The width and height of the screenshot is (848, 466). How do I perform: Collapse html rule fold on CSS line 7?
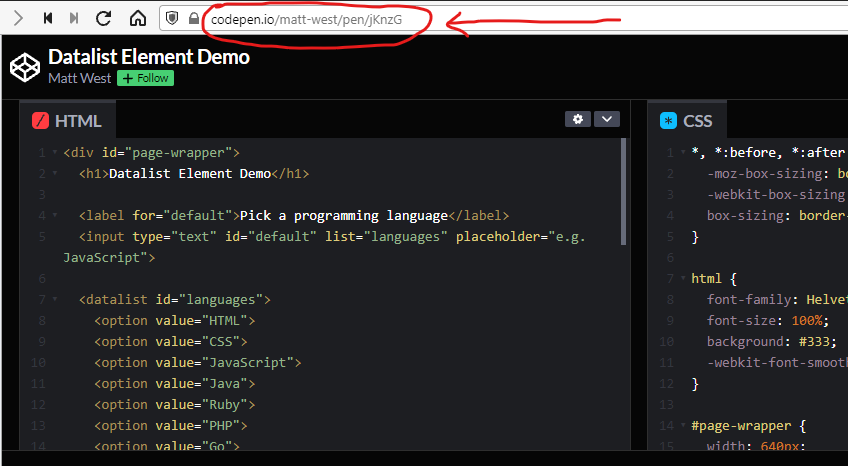click(x=683, y=279)
